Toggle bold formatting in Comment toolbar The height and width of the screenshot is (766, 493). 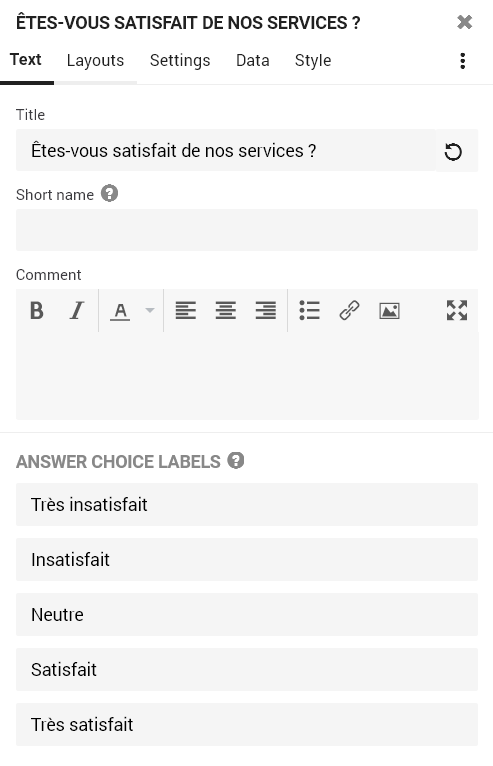click(37, 310)
